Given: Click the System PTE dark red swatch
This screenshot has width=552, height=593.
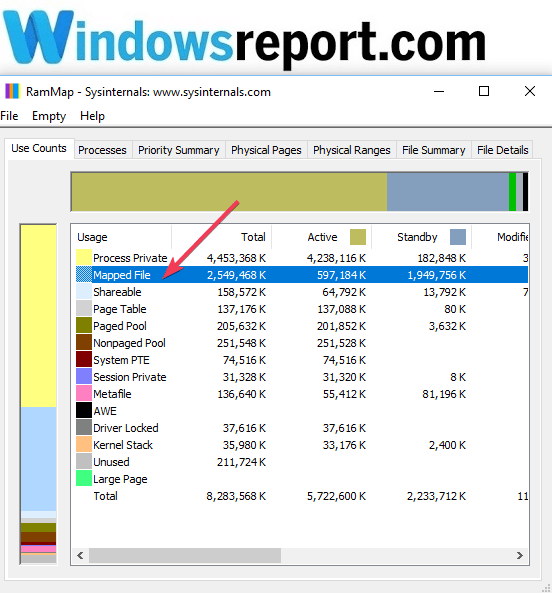Looking at the screenshot, I should (x=84, y=359).
